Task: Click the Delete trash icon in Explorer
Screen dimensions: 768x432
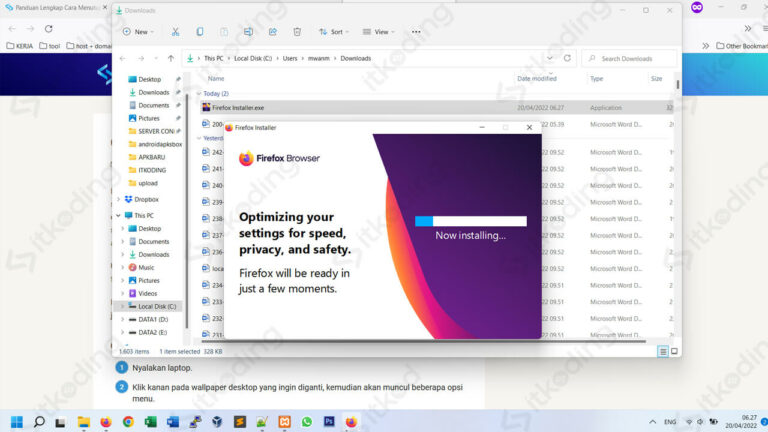Action: click(297, 32)
